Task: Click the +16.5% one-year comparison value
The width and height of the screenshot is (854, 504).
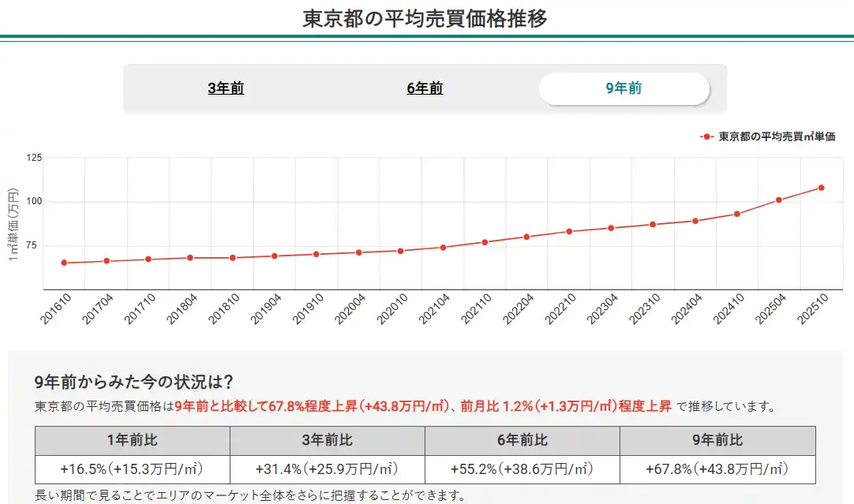Action: coord(131,469)
